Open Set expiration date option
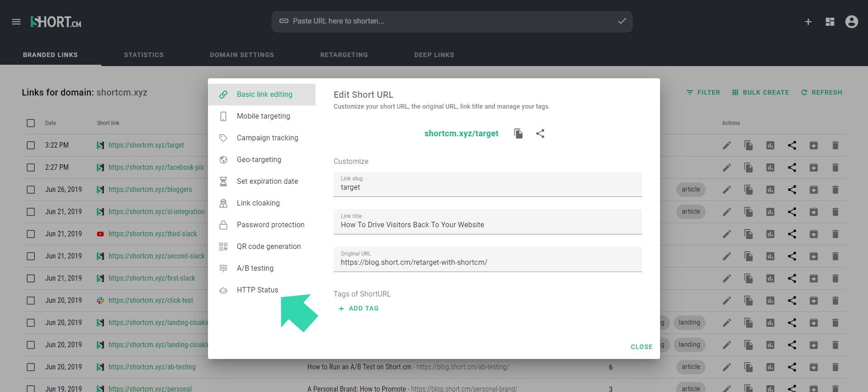This screenshot has height=392, width=868. coord(262,182)
